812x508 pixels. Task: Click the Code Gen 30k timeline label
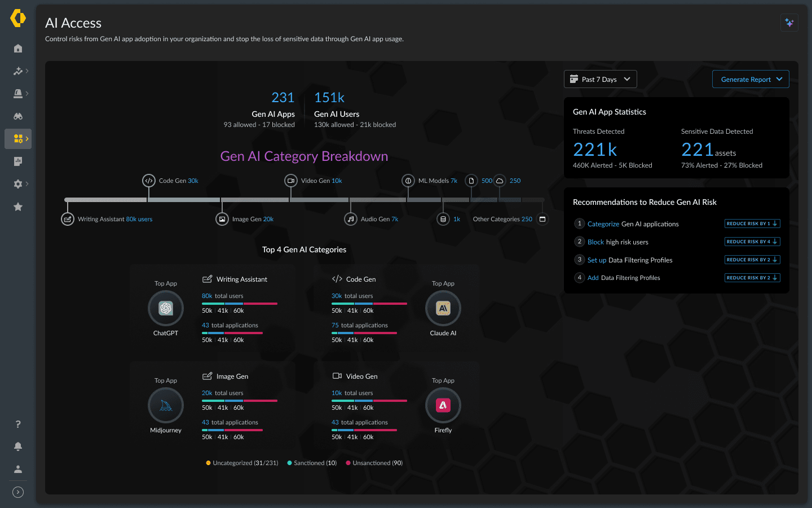(x=179, y=181)
